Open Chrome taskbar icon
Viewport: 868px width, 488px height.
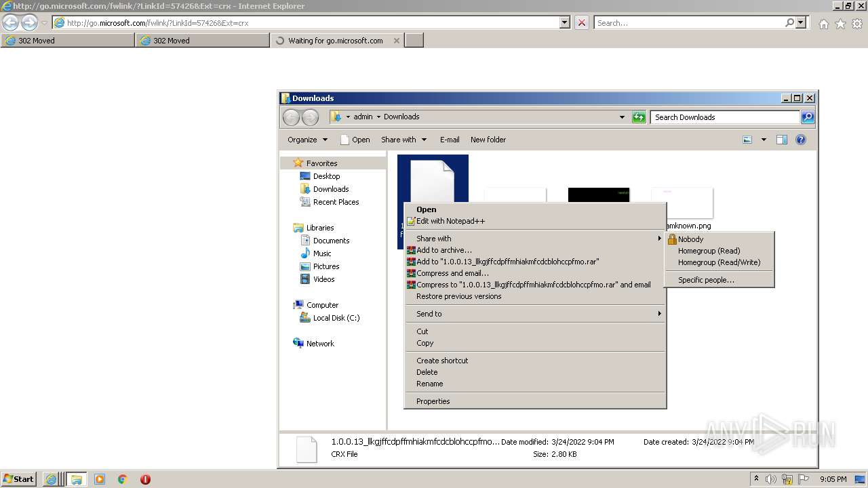123,479
